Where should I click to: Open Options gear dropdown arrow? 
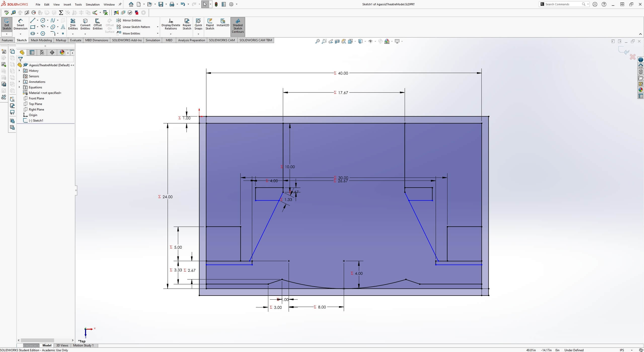coord(237,4)
